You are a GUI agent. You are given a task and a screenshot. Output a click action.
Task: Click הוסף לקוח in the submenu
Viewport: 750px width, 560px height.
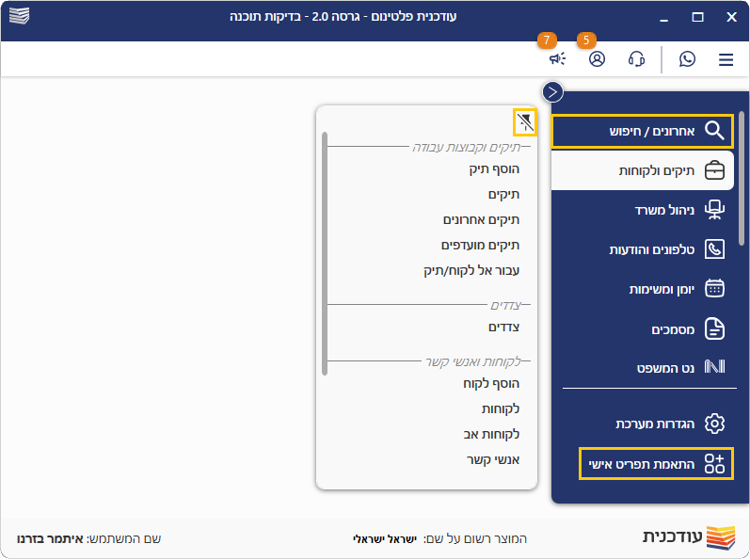tap(491, 384)
